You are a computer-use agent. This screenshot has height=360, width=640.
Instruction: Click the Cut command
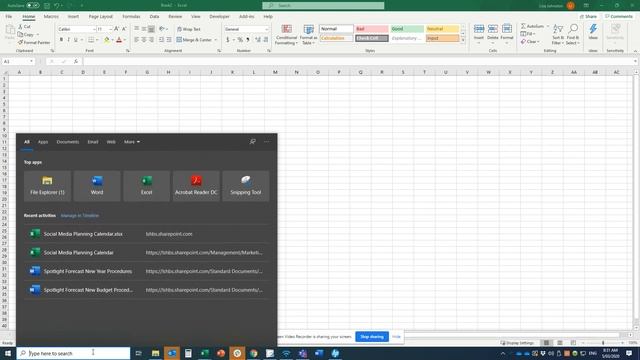tap(24, 27)
